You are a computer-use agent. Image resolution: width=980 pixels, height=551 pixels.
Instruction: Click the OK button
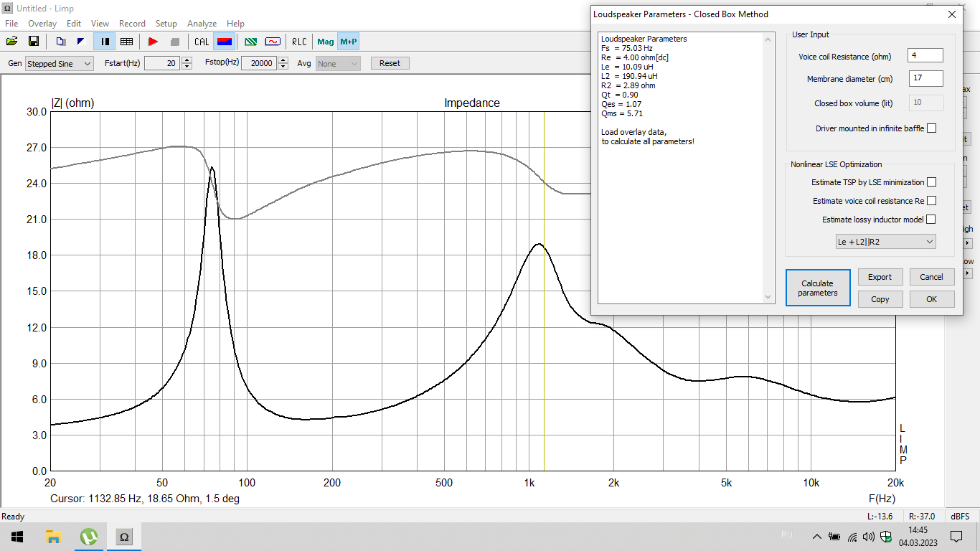[931, 299]
